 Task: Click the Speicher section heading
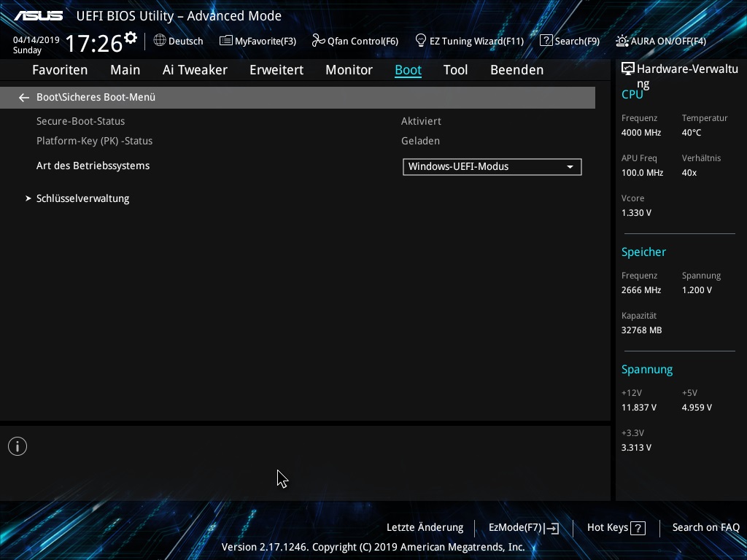tap(643, 252)
